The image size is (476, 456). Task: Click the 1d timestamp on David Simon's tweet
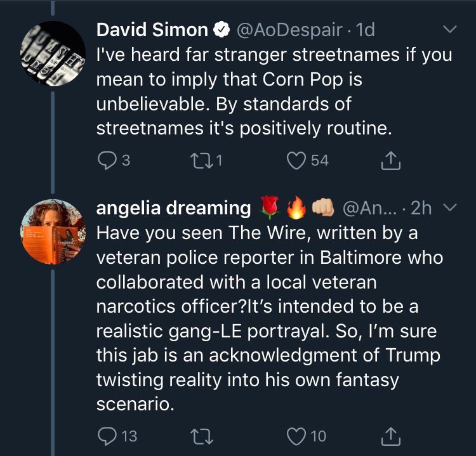(367, 29)
